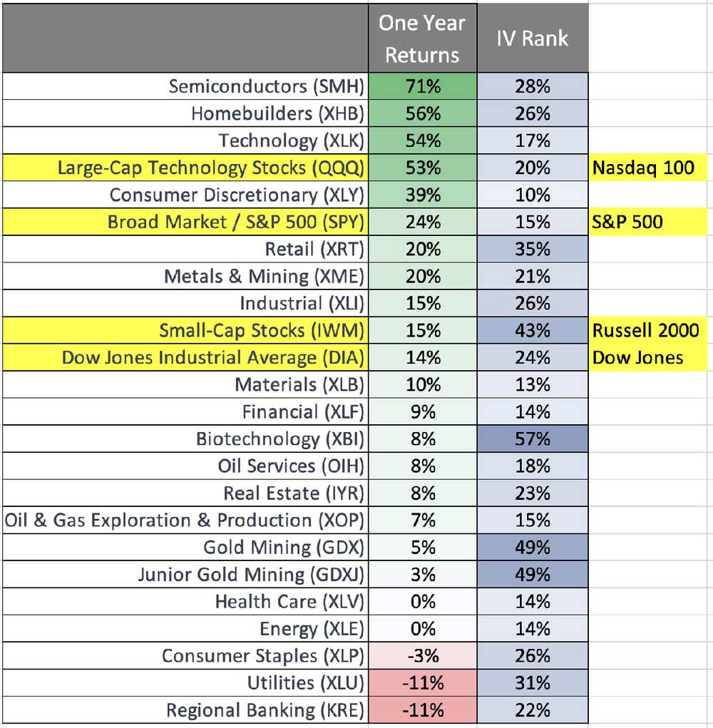Select the Dow Jones Industrial Average (DIA) cell

pos(213,357)
